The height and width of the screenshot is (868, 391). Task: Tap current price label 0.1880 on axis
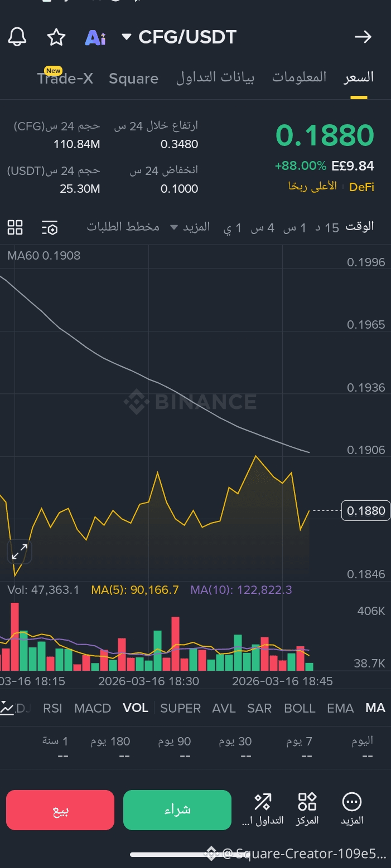pos(366,510)
